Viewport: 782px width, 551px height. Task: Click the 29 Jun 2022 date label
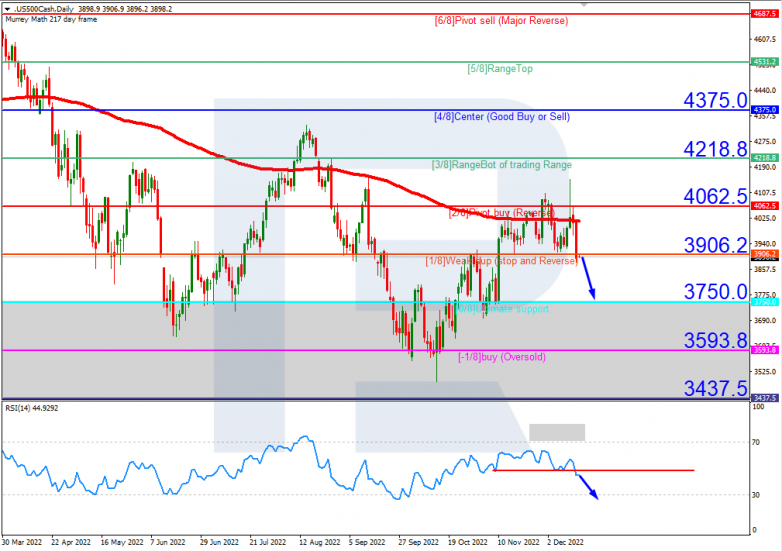tap(219, 542)
